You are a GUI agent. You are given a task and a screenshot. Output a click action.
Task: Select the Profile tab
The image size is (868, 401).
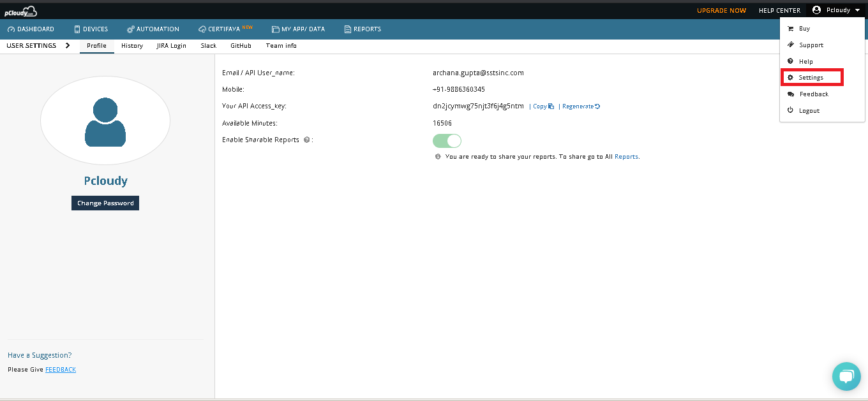tap(97, 46)
